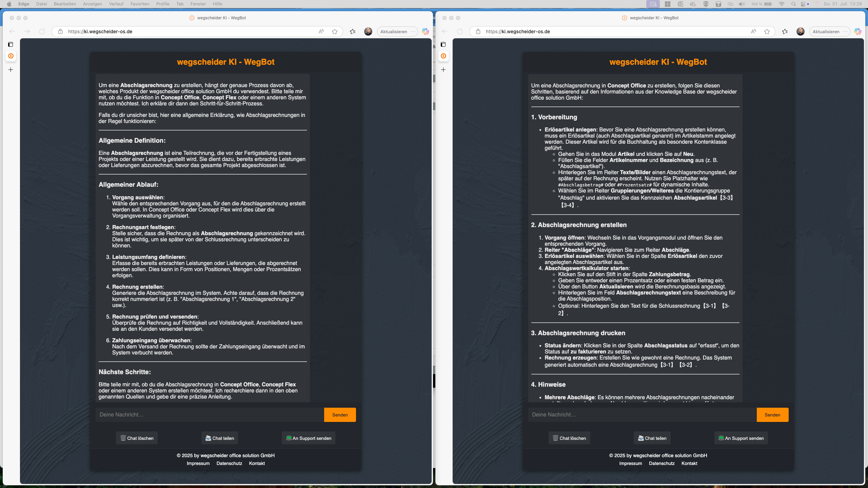Open Copilot icon in right window

[x=857, y=32]
